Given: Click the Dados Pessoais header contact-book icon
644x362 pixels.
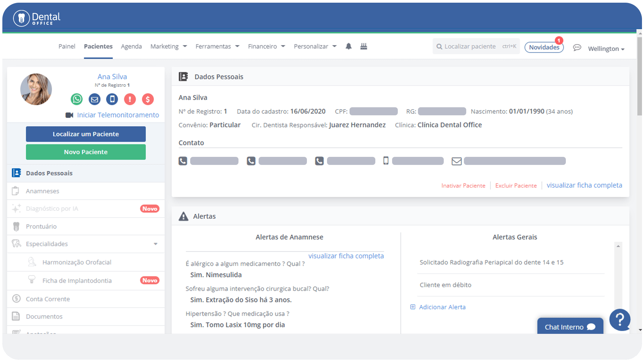Looking at the screenshot, I should [x=183, y=77].
